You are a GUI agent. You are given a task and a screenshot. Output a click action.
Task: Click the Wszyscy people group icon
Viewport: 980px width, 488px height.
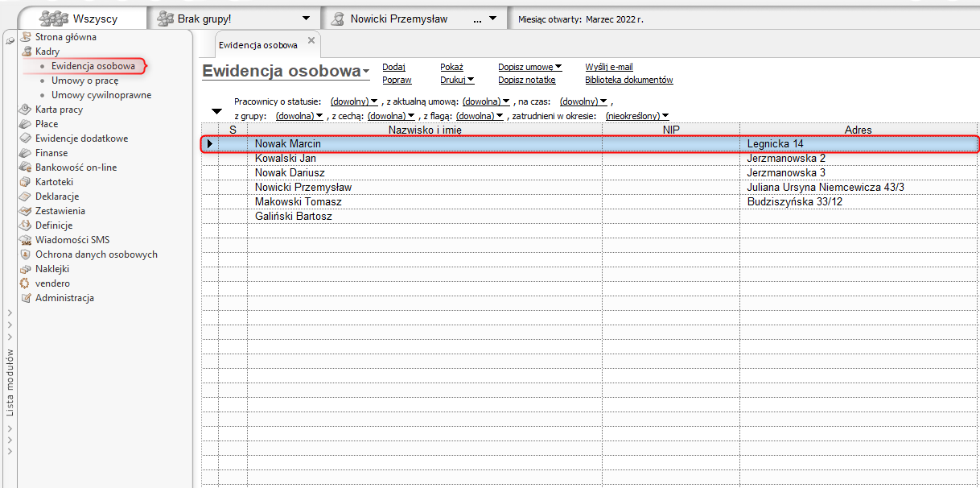tap(54, 19)
